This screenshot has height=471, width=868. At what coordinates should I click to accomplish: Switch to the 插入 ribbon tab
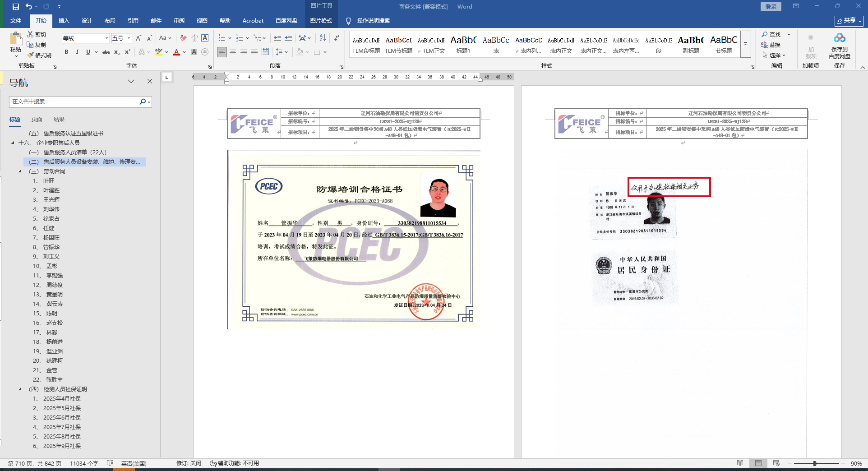[x=64, y=21]
